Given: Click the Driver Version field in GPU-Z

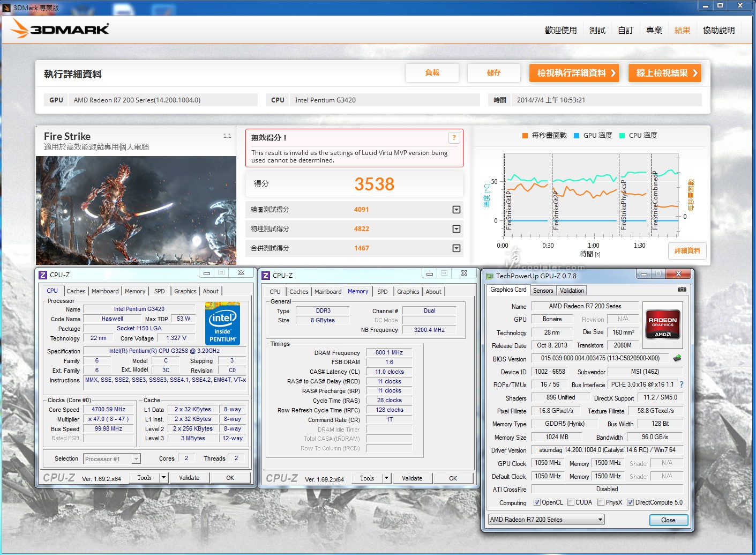Looking at the screenshot, I should (607, 450).
